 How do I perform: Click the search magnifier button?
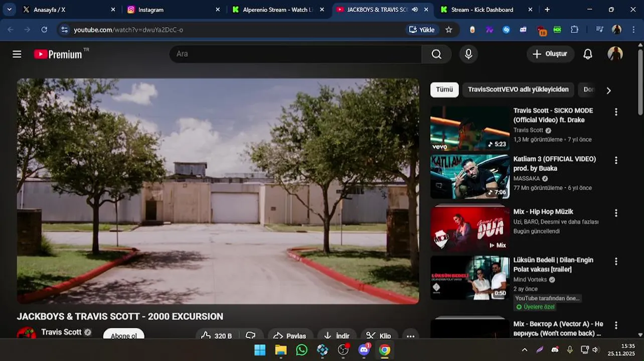[436, 54]
